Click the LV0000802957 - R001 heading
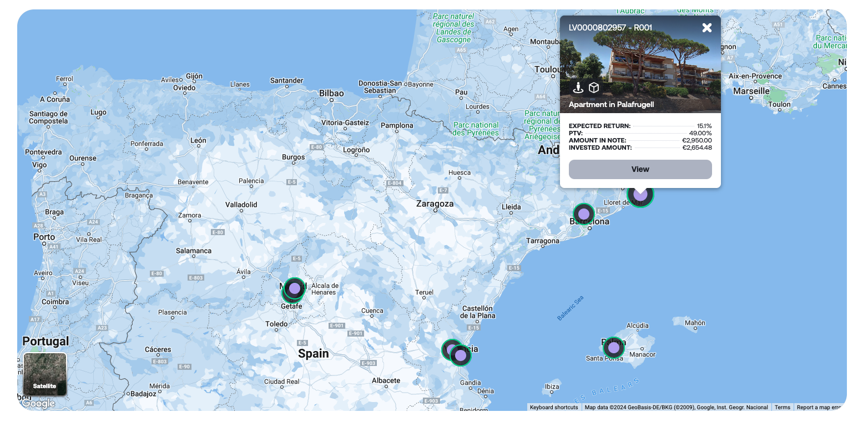The width and height of the screenshot is (868, 422). [610, 28]
